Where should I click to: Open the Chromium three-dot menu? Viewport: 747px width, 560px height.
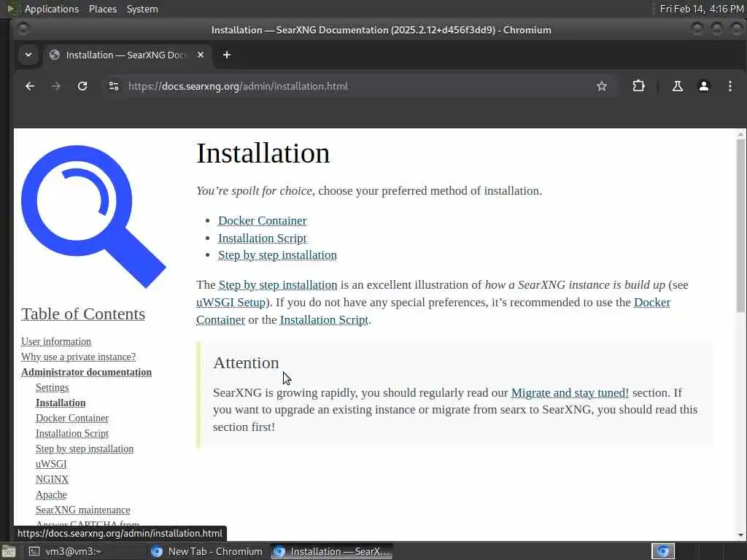(729, 86)
